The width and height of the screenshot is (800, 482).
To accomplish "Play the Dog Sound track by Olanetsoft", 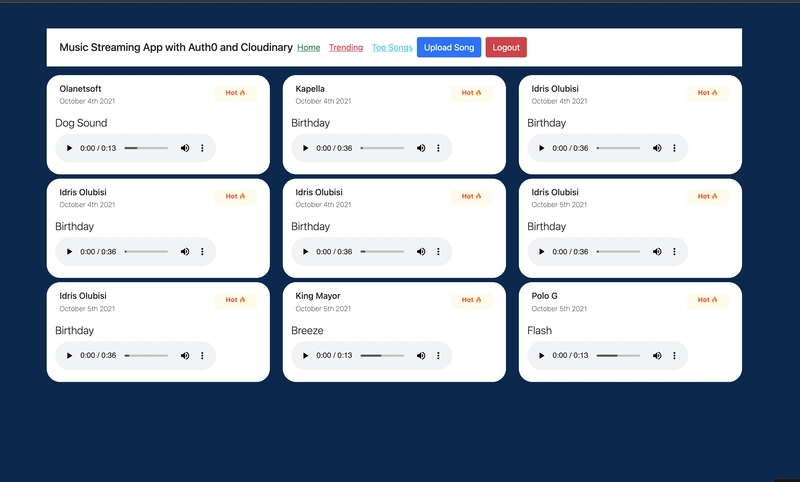I will (x=69, y=148).
